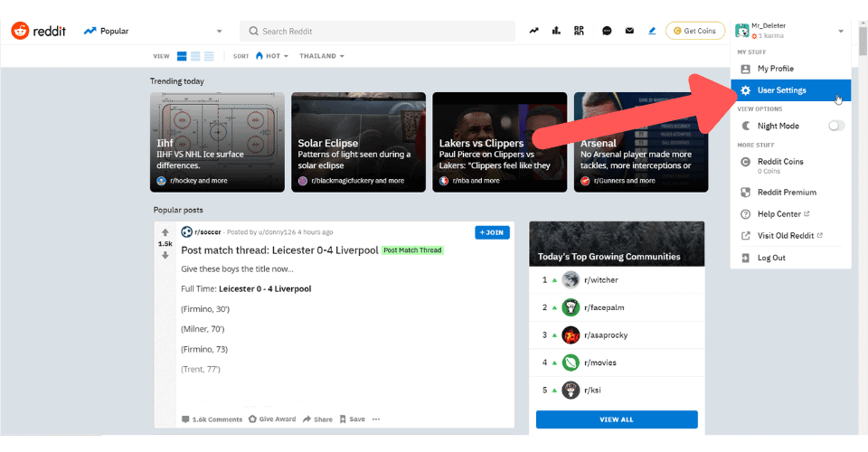Open the All bar chart icon in header
The height and width of the screenshot is (452, 868).
[556, 31]
